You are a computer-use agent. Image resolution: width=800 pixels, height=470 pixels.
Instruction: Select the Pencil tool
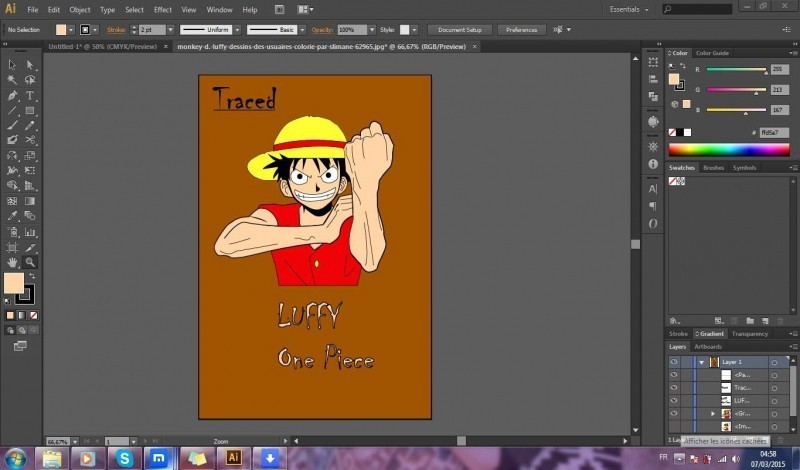30,125
